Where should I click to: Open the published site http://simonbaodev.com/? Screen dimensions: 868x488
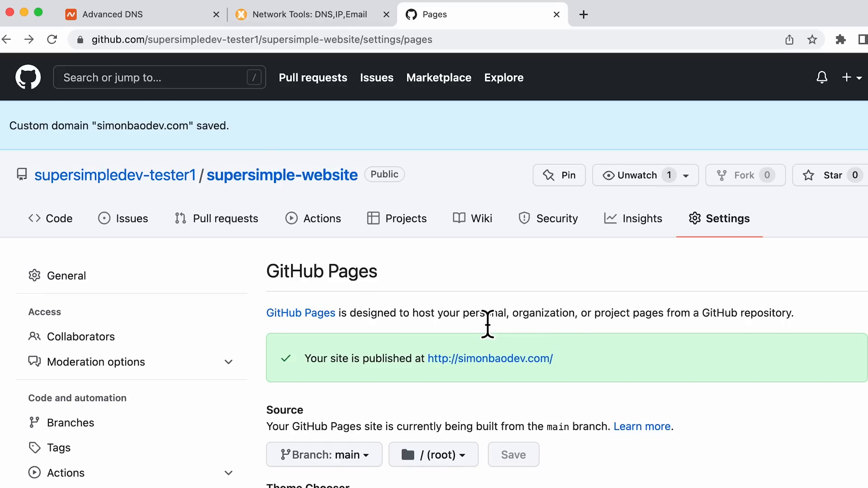click(x=490, y=358)
